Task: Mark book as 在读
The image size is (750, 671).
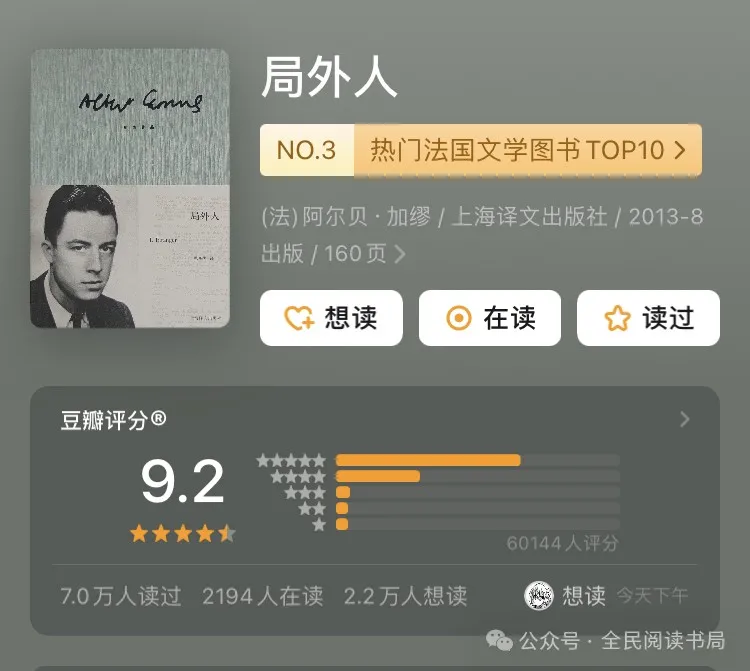Action: (x=490, y=318)
